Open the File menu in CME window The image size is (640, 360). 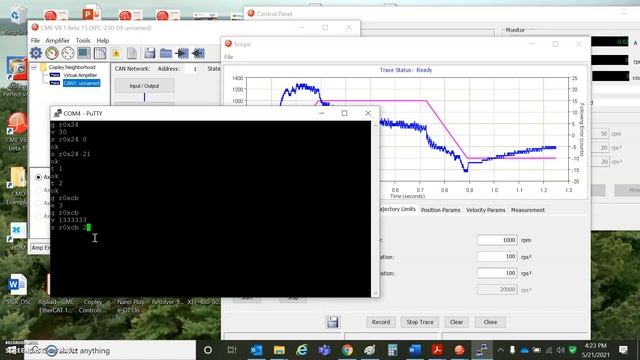(x=36, y=40)
